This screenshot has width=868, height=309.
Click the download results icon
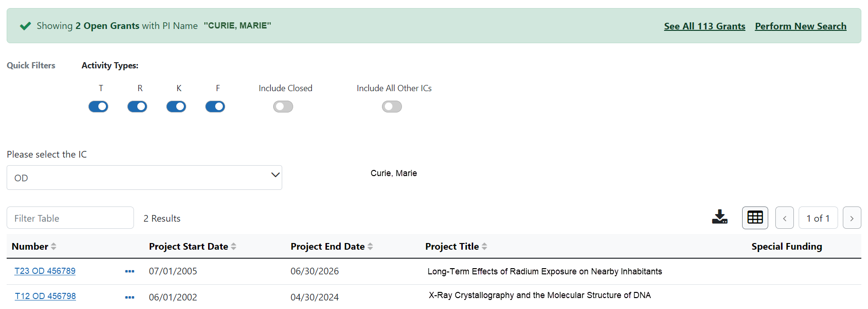[x=720, y=217]
